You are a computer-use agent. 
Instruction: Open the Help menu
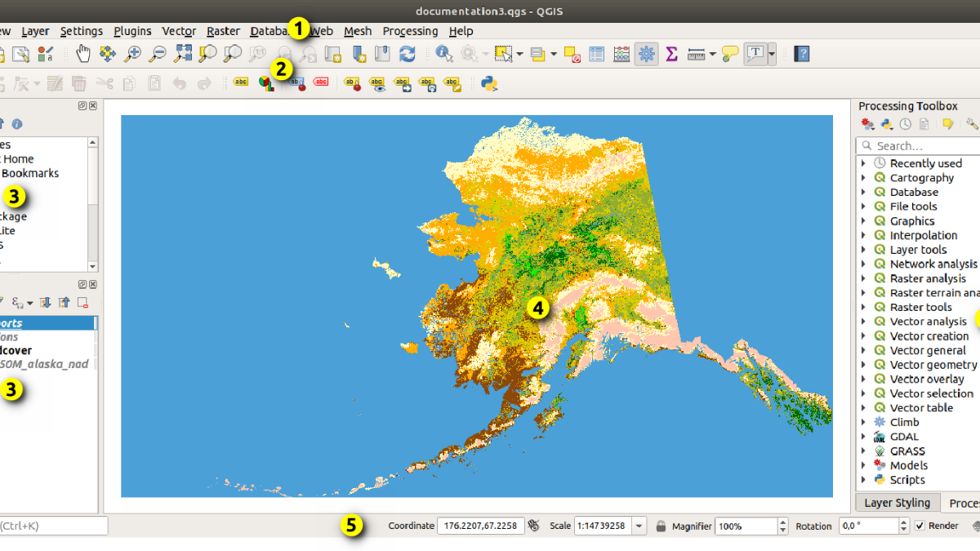(x=461, y=31)
